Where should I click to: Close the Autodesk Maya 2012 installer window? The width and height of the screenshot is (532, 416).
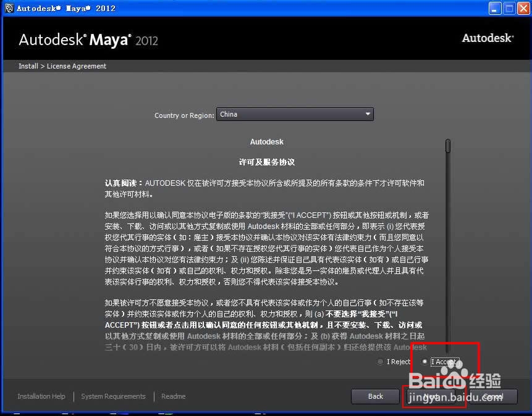523,8
